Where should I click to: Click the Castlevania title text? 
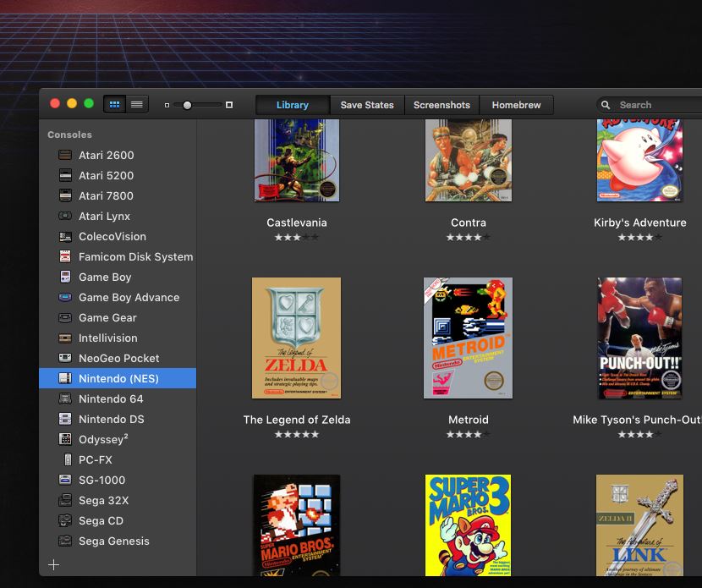297,223
